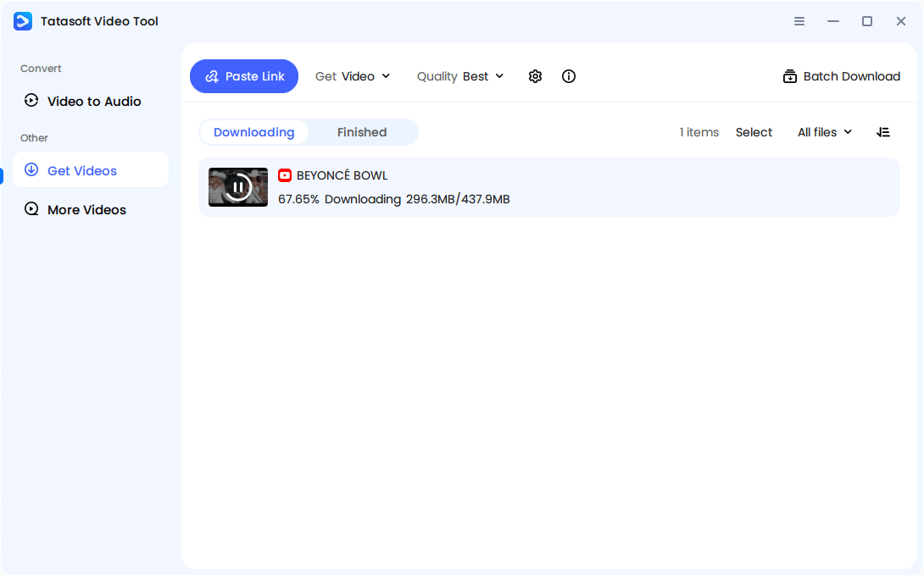Open Batch Download
Screen dimensions: 924x576
pyautogui.click(x=840, y=76)
